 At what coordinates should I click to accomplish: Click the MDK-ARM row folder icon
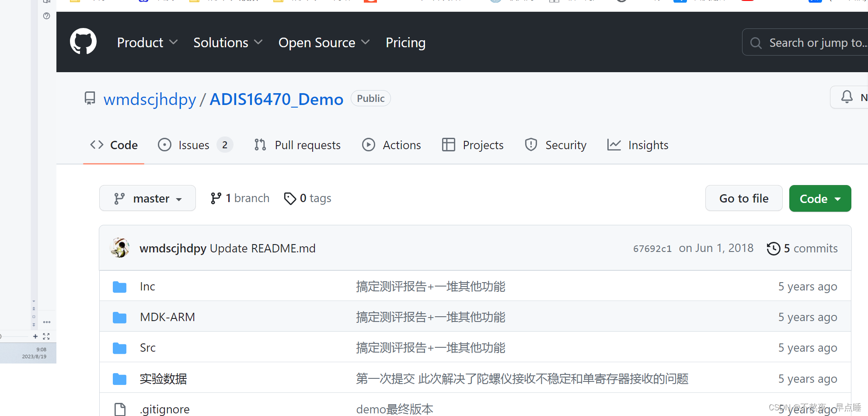(119, 318)
